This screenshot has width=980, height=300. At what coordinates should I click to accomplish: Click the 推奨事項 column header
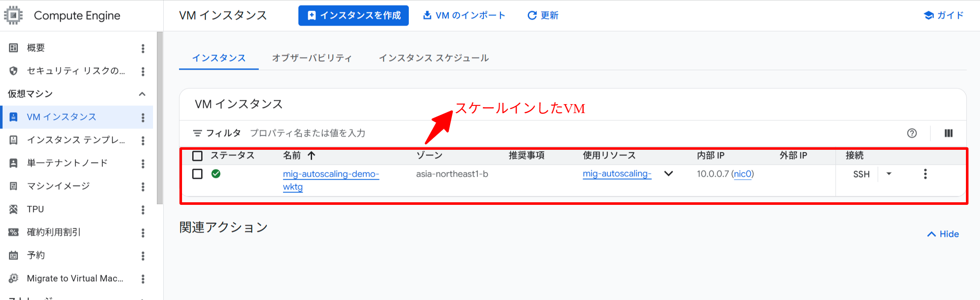(x=526, y=155)
